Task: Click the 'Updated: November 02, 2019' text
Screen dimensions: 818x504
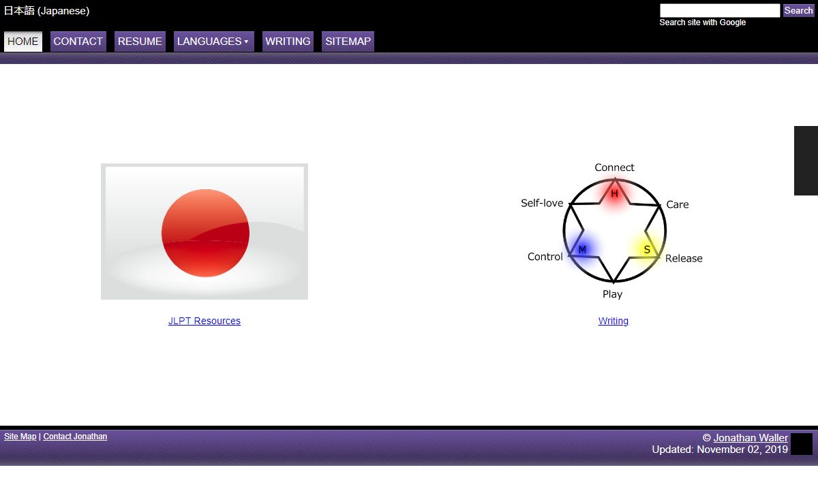Action: pos(720,450)
